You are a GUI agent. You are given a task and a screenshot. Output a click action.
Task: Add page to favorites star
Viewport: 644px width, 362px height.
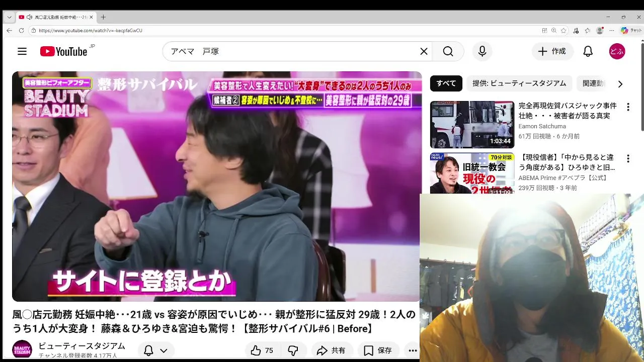pyautogui.click(x=563, y=31)
